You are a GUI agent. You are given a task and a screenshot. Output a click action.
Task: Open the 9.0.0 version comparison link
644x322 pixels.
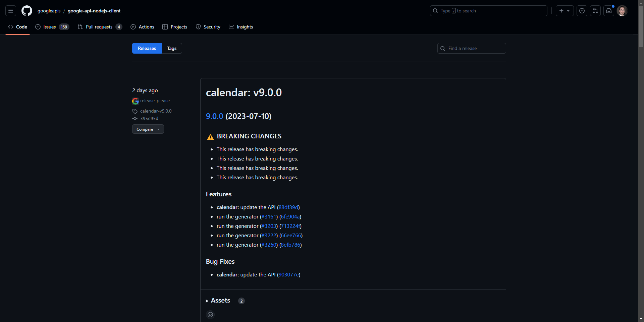[x=214, y=116]
